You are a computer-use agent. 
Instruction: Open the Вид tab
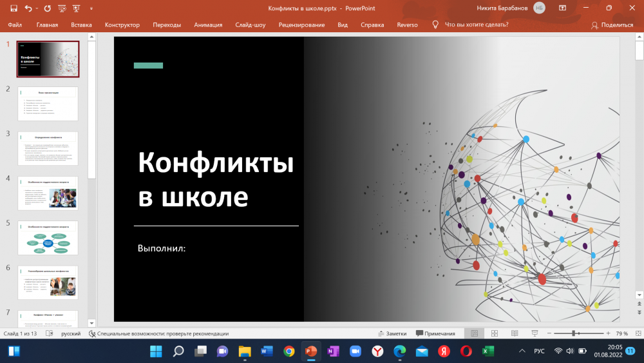click(343, 25)
